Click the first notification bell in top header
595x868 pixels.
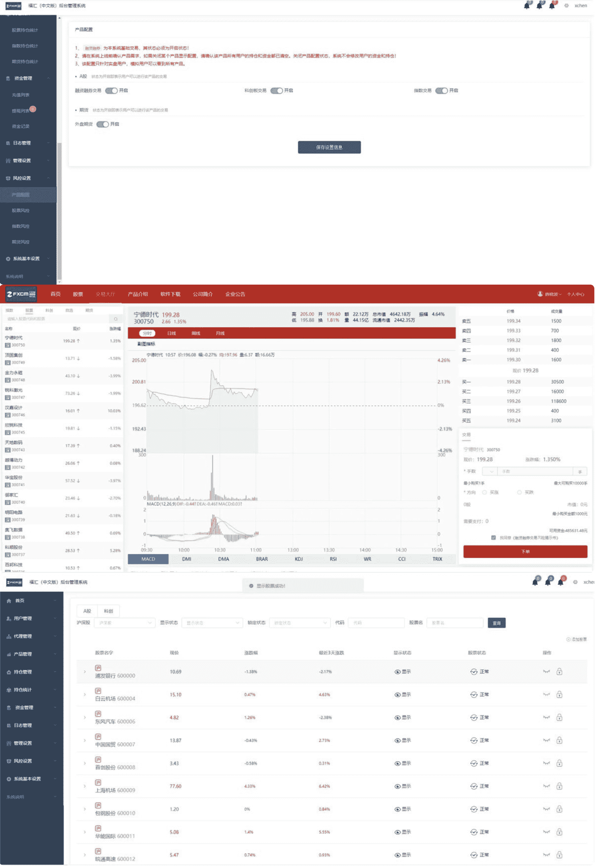click(527, 5)
